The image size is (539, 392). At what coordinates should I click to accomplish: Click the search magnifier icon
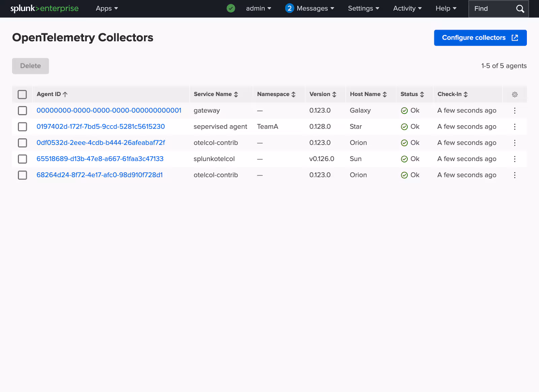coord(520,9)
